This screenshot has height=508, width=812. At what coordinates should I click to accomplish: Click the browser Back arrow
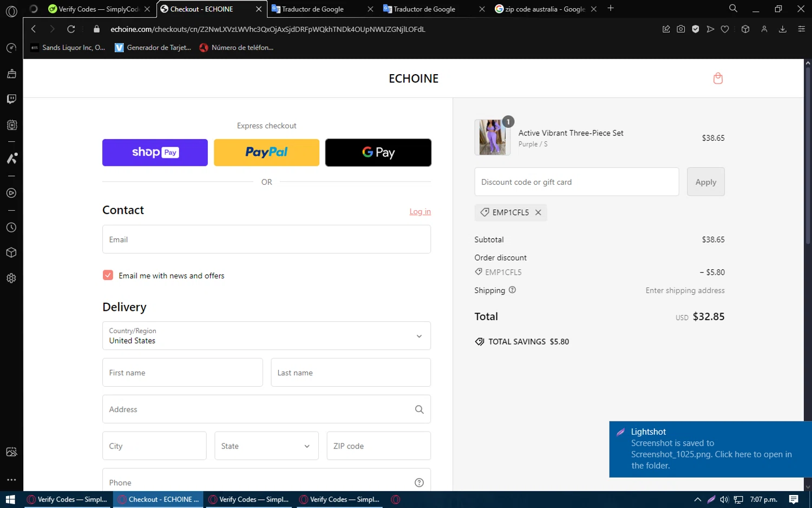pos(34,29)
